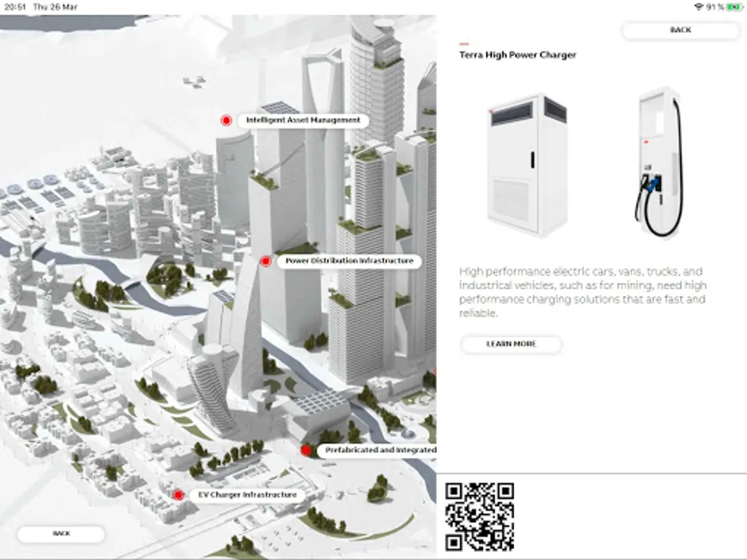Screen dimensions: 747x560
Task: Open the LEARN MORE link for Terra charger
Action: point(511,344)
